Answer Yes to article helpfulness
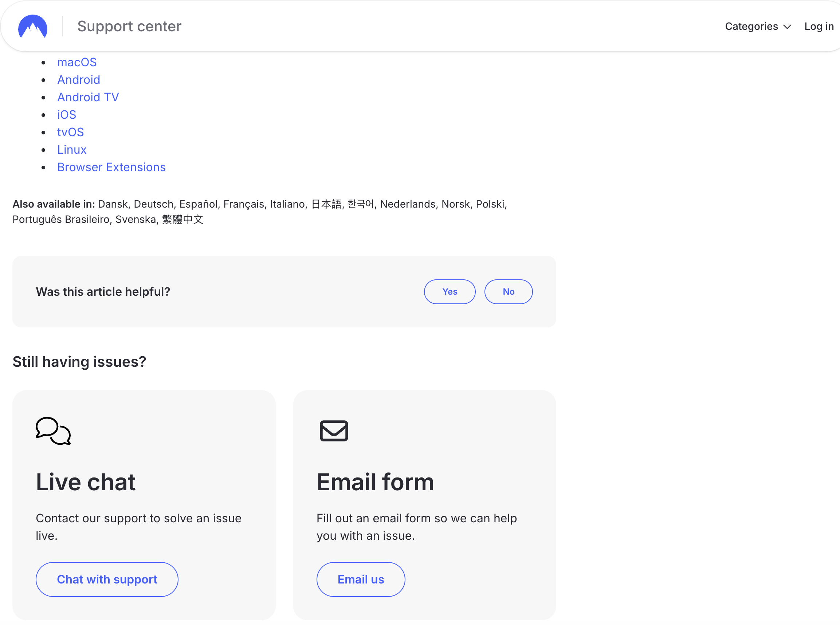The height and width of the screenshot is (625, 840). (450, 292)
